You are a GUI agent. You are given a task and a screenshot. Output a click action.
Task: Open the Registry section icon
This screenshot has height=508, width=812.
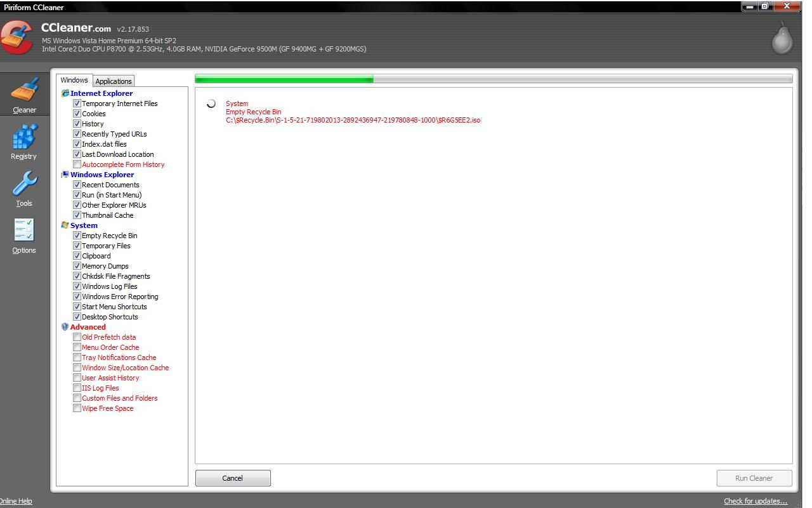25,137
